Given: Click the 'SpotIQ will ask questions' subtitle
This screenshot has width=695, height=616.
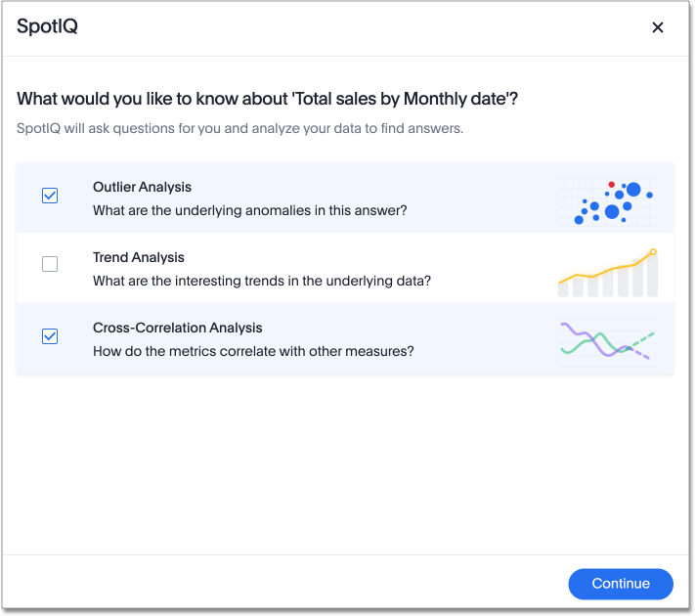Looking at the screenshot, I should pyautogui.click(x=239, y=128).
